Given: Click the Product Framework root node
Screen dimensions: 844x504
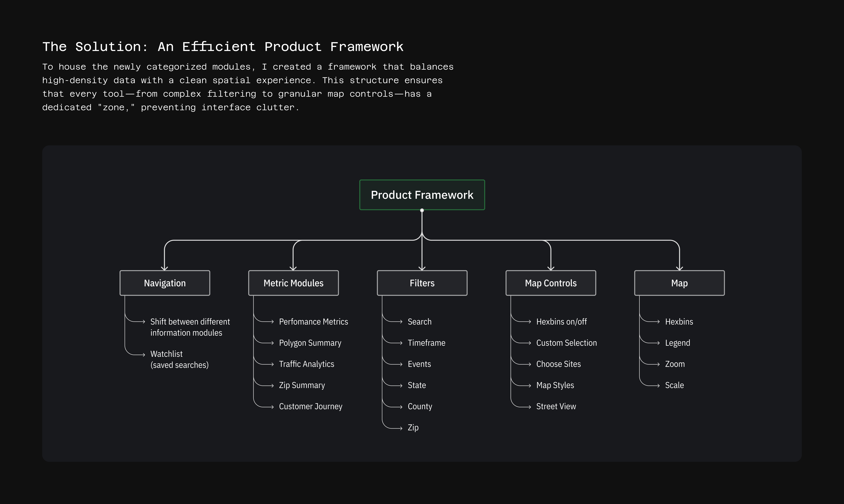Looking at the screenshot, I should (422, 195).
